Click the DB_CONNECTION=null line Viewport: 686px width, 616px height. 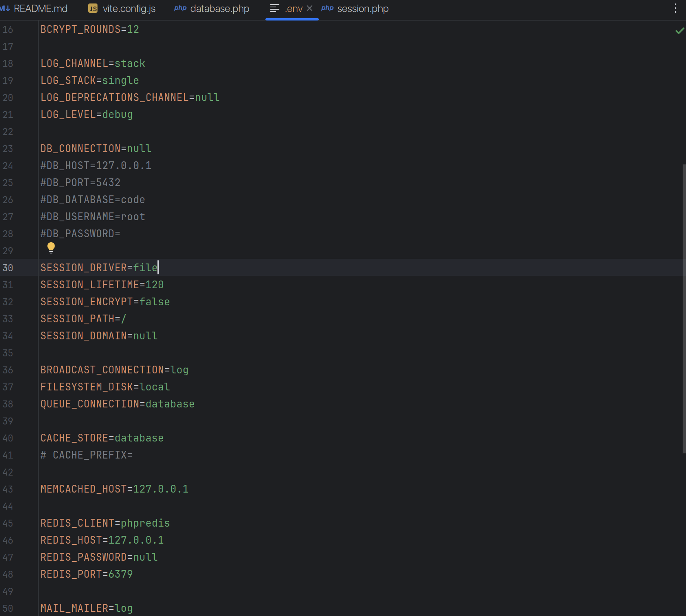pos(96,149)
